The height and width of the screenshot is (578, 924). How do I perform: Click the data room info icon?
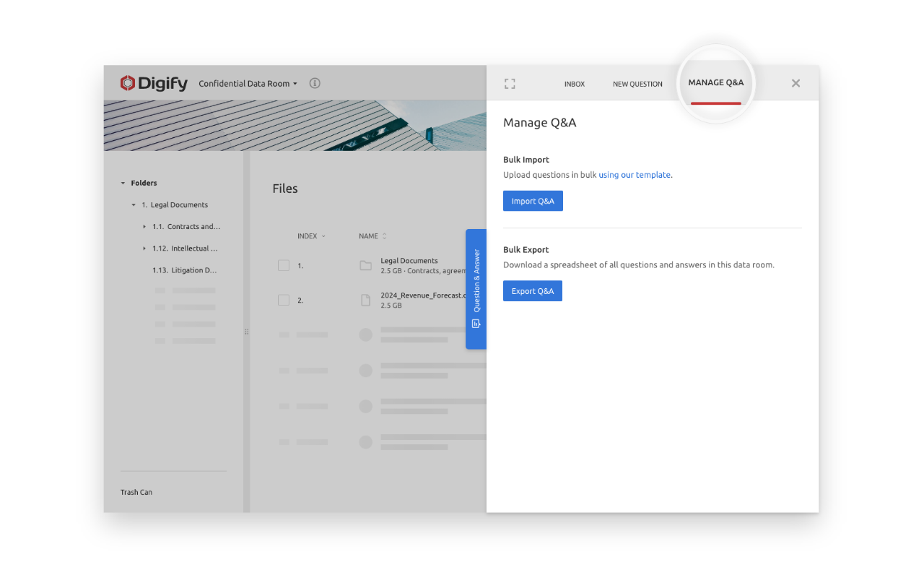pyautogui.click(x=315, y=83)
